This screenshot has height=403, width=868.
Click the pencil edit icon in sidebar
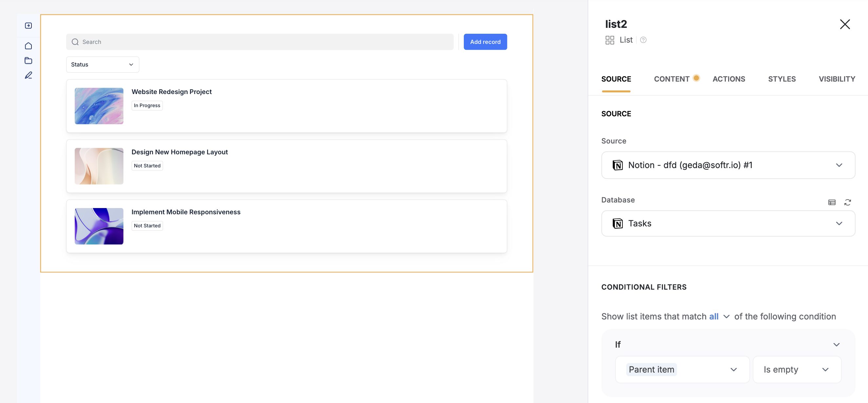tap(28, 75)
